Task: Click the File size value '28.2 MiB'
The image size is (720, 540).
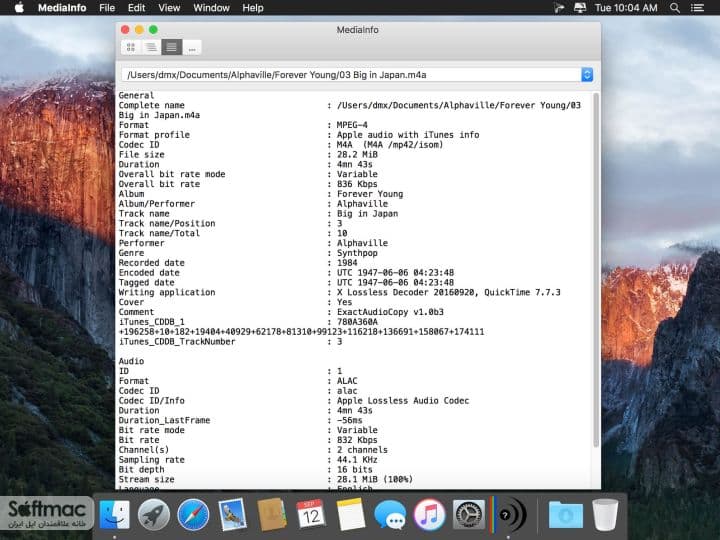Action: tap(357, 155)
